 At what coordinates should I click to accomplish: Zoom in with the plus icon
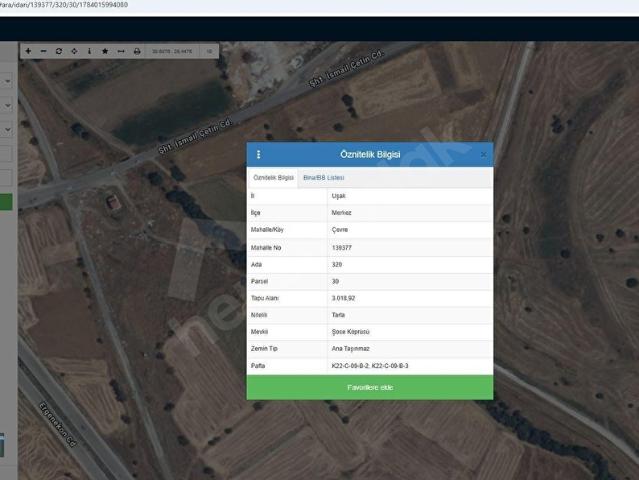(28, 51)
